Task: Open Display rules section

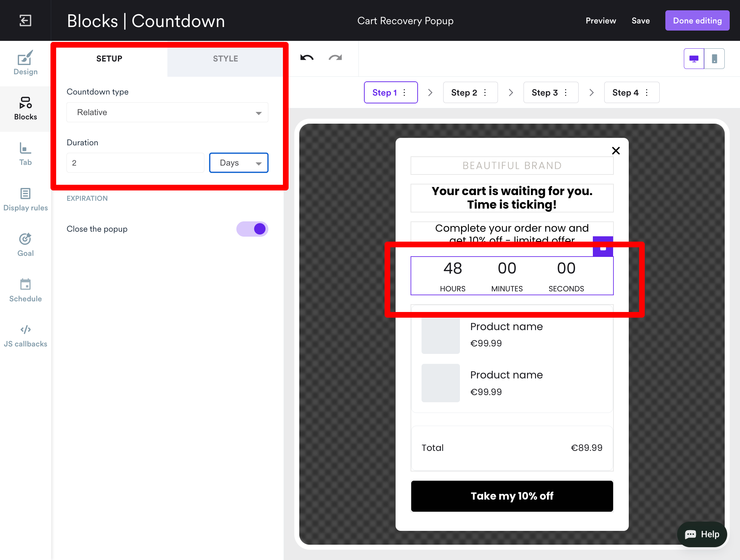Action: pyautogui.click(x=25, y=199)
